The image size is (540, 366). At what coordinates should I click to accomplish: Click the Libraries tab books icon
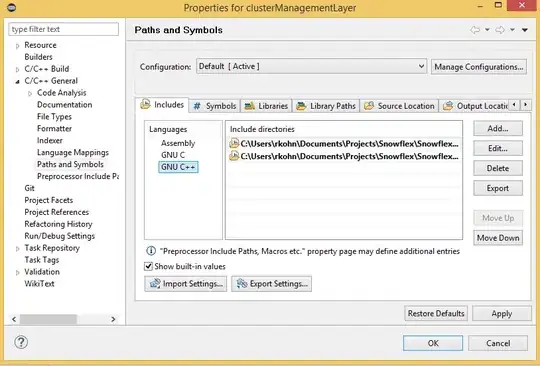coord(249,106)
